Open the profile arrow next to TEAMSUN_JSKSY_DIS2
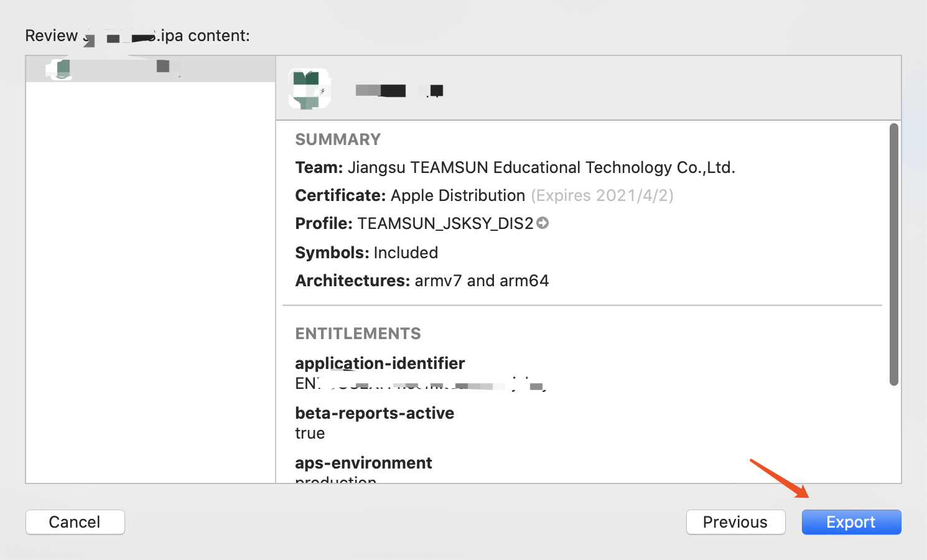Image resolution: width=927 pixels, height=560 pixels. tap(543, 223)
